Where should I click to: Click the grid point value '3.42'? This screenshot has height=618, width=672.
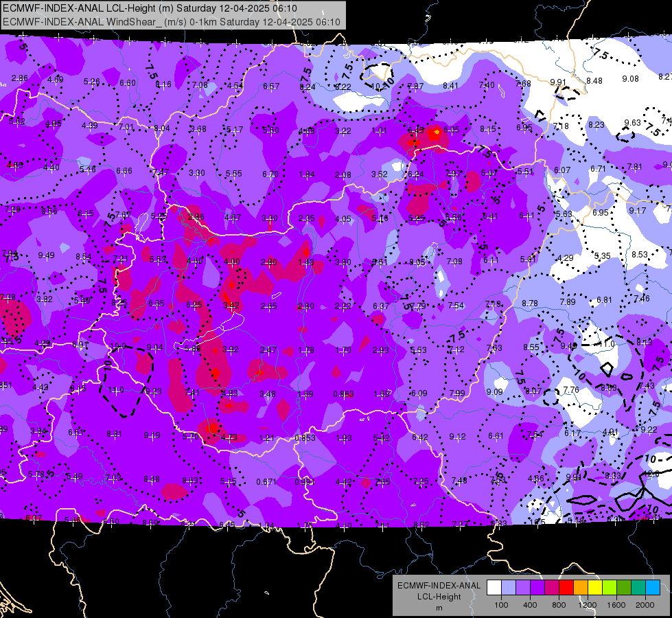point(231,306)
